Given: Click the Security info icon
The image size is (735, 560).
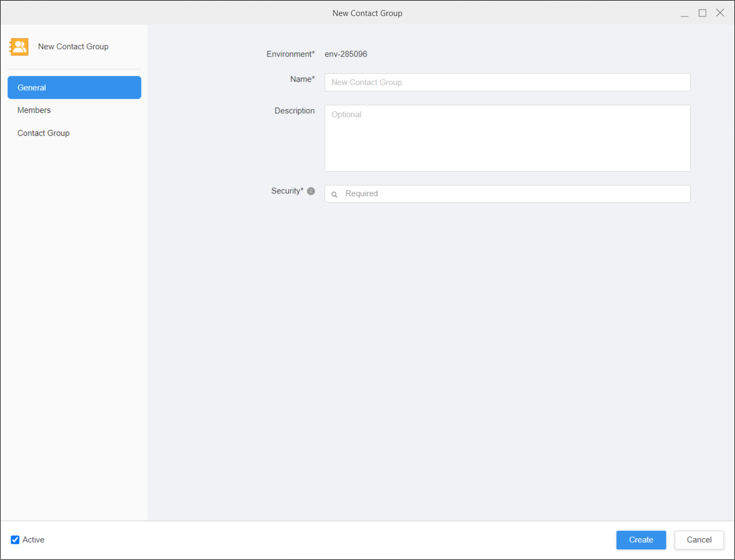Looking at the screenshot, I should point(311,191).
